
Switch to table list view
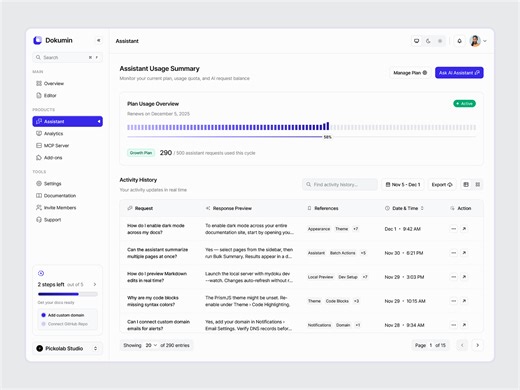(x=466, y=184)
